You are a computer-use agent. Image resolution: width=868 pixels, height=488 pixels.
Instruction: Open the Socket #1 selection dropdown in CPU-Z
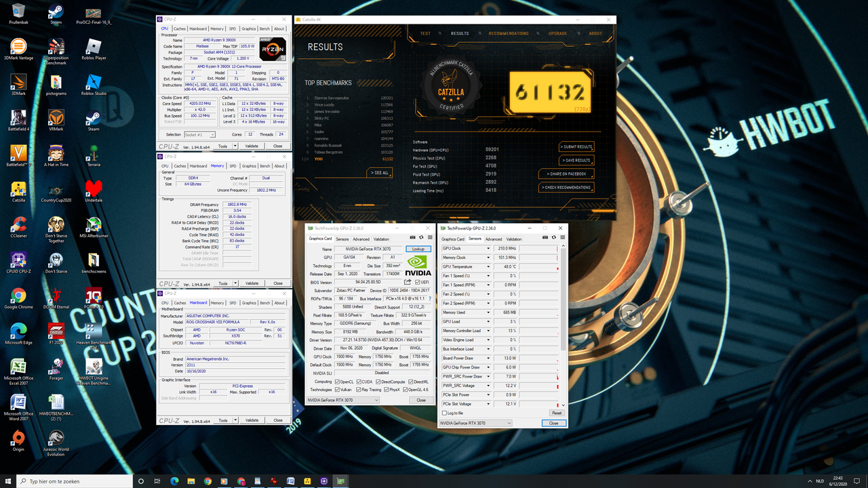[199, 135]
